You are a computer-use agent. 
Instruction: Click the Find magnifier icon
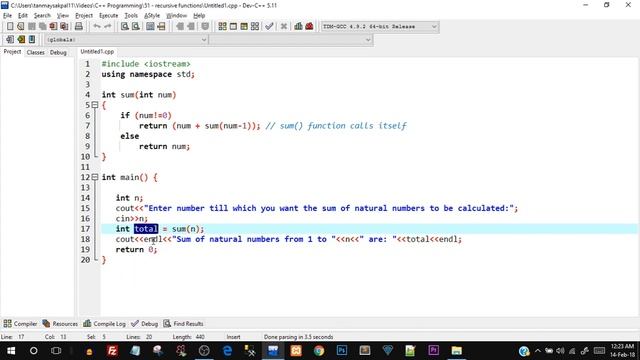[124, 27]
